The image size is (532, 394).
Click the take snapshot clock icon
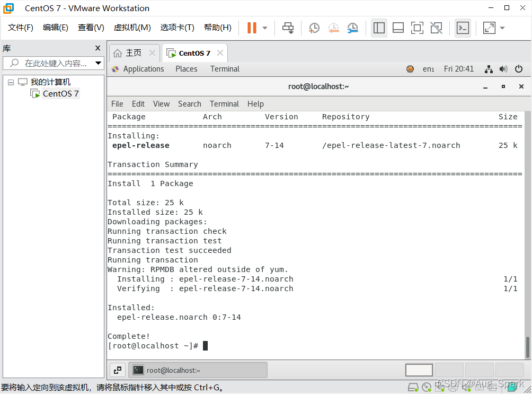(314, 28)
